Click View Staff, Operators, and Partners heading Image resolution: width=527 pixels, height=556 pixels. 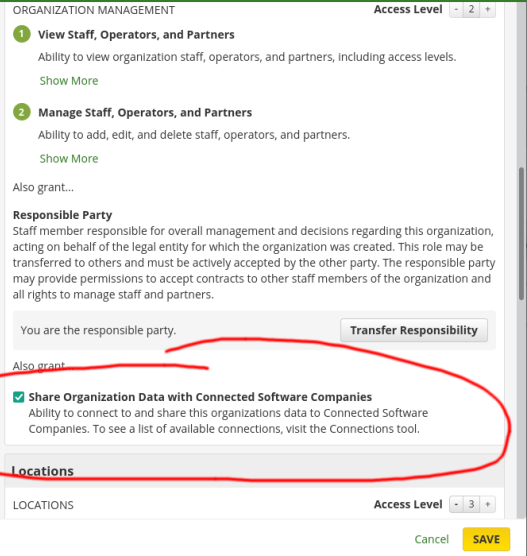[136, 34]
